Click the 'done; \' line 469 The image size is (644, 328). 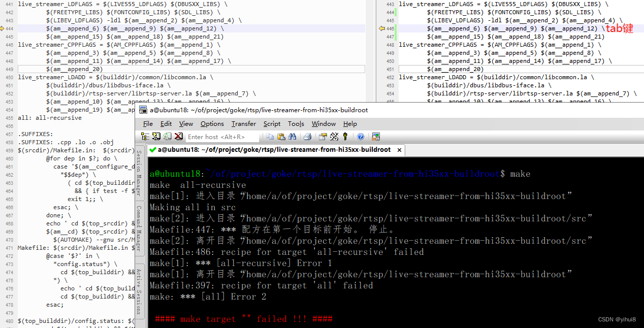[58, 215]
